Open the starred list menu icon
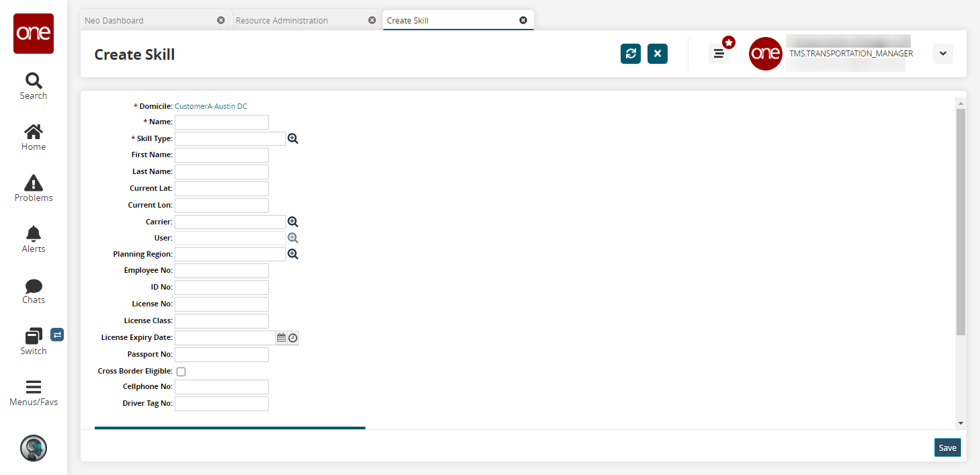The width and height of the screenshot is (980, 475). 719,54
